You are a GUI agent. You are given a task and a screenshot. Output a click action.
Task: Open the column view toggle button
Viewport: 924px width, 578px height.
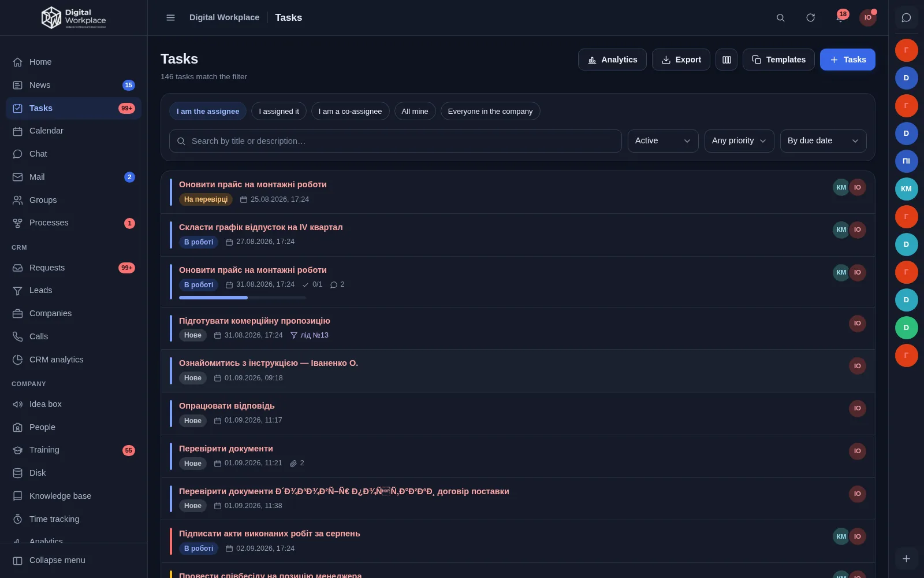click(x=726, y=60)
